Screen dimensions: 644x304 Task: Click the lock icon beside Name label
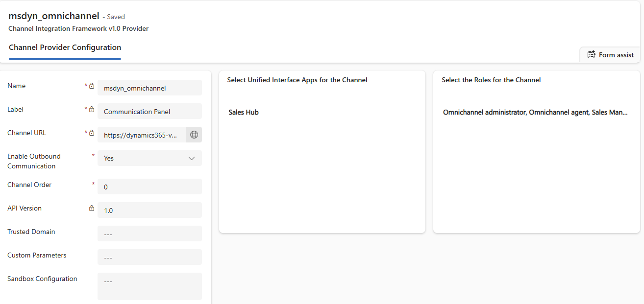click(92, 86)
